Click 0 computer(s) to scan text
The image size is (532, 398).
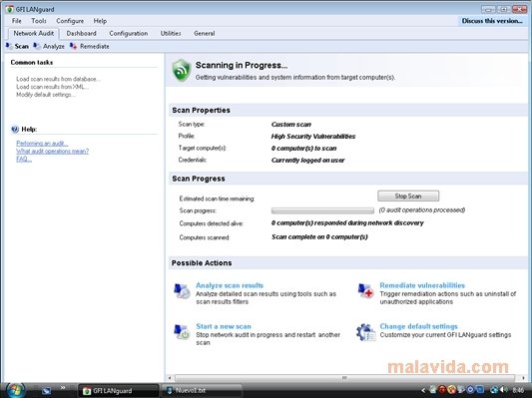pos(303,149)
